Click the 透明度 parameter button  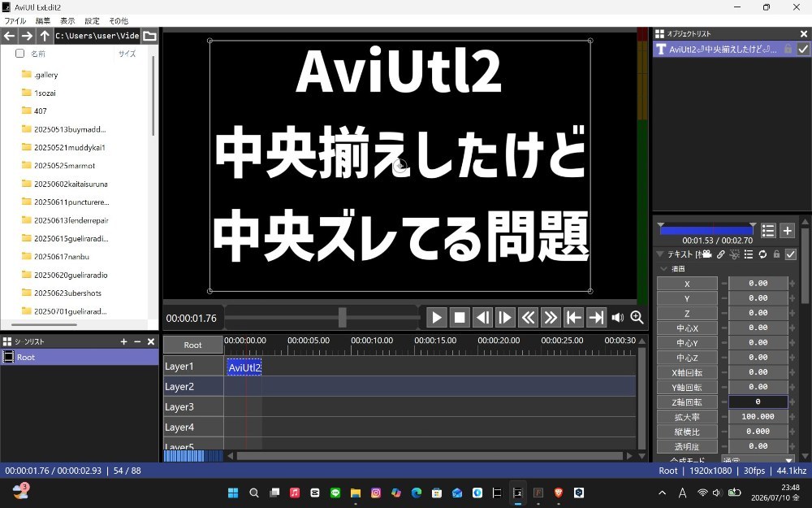pos(687,446)
